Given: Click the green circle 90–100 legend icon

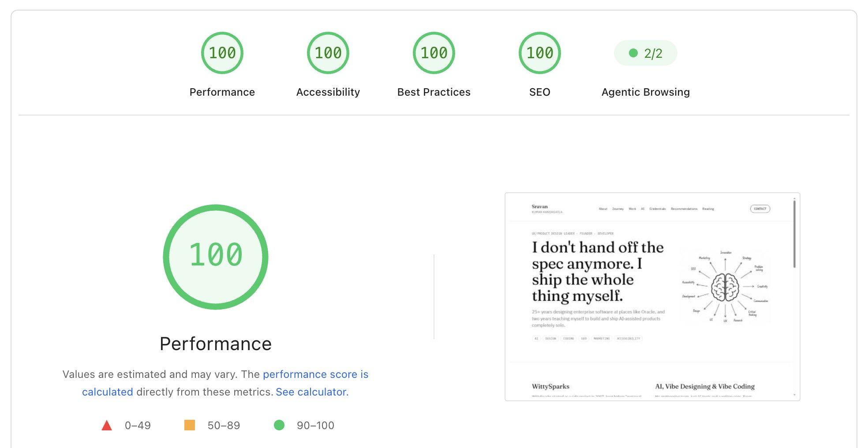Looking at the screenshot, I should point(279,425).
